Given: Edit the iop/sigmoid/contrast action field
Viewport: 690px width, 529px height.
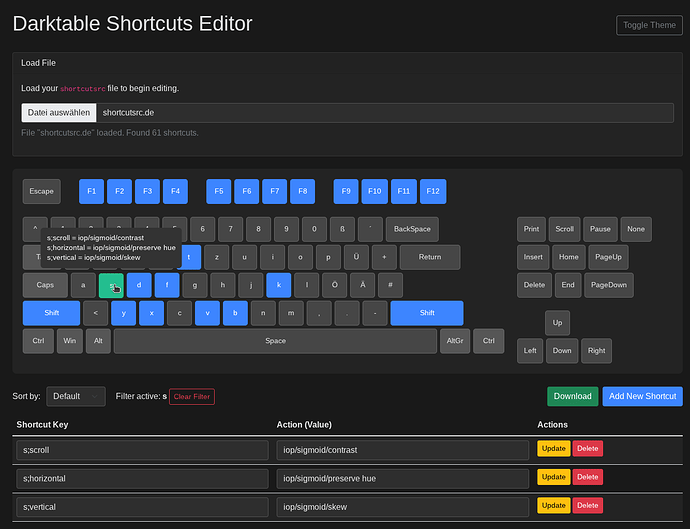Looking at the screenshot, I should click(x=403, y=450).
